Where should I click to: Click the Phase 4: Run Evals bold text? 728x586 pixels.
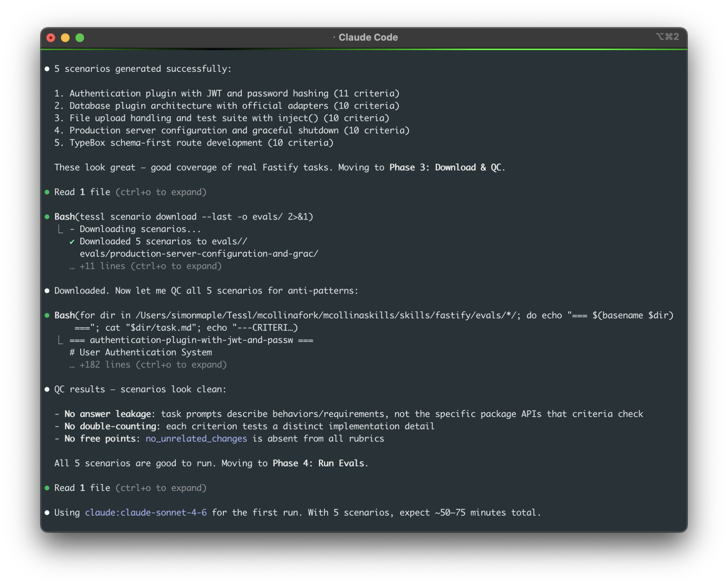point(318,463)
